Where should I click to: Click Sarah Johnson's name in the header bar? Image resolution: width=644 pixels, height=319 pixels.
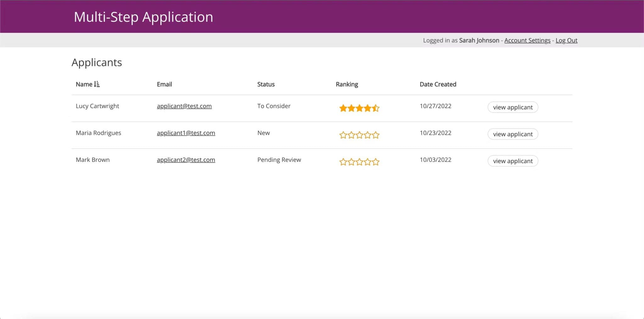coord(478,40)
